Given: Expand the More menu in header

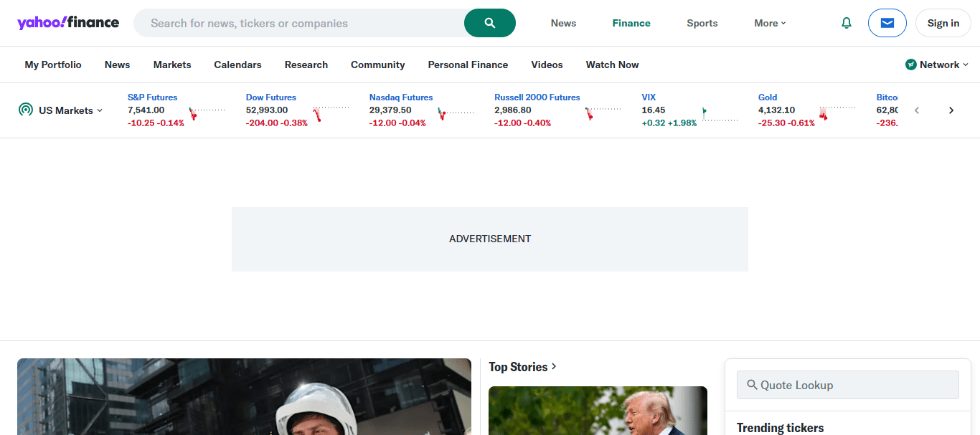Looking at the screenshot, I should pyautogui.click(x=770, y=23).
